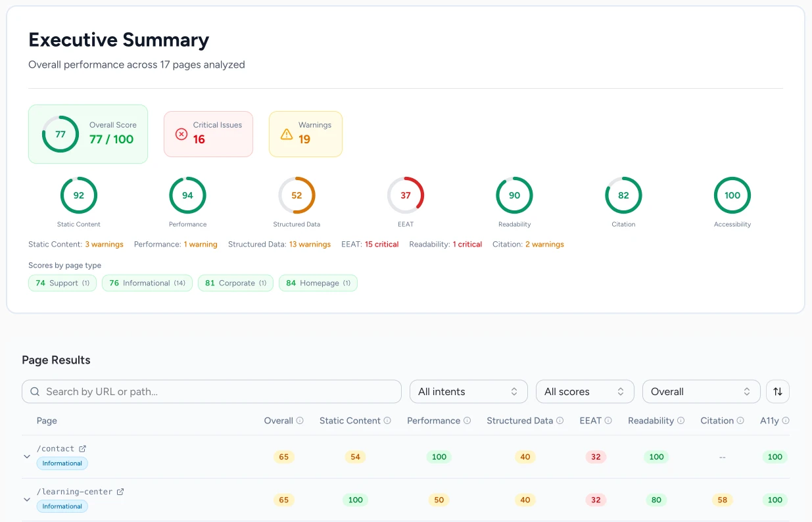Open the All scores dropdown
This screenshot has width=812, height=522.
pyautogui.click(x=585, y=391)
